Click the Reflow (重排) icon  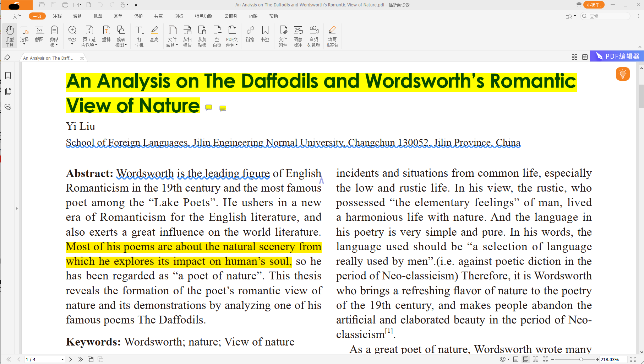click(107, 34)
